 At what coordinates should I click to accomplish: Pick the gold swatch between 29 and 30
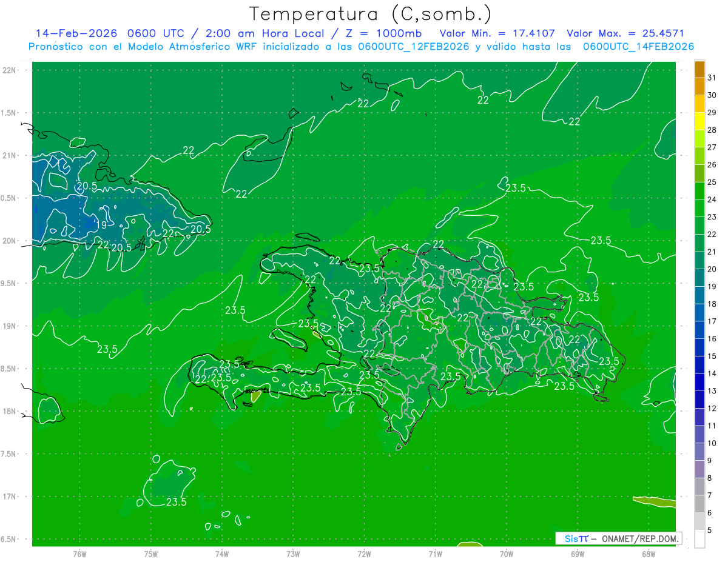(699, 104)
